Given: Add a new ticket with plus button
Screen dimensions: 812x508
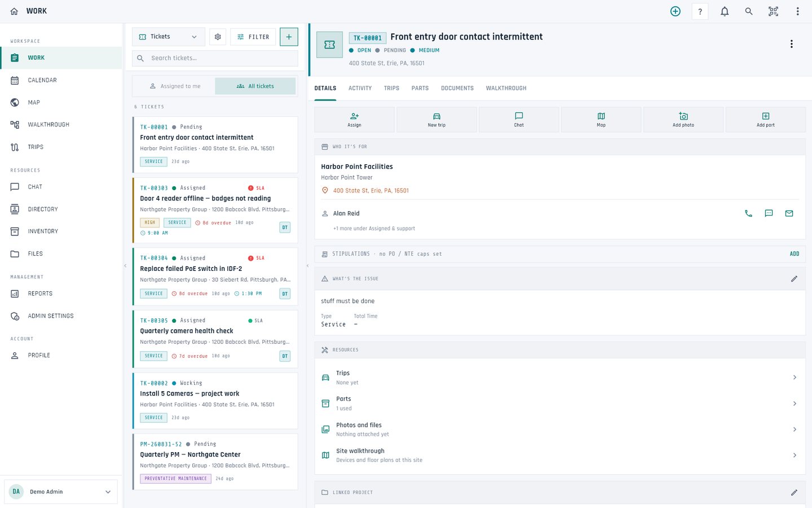Looking at the screenshot, I should 289,37.
